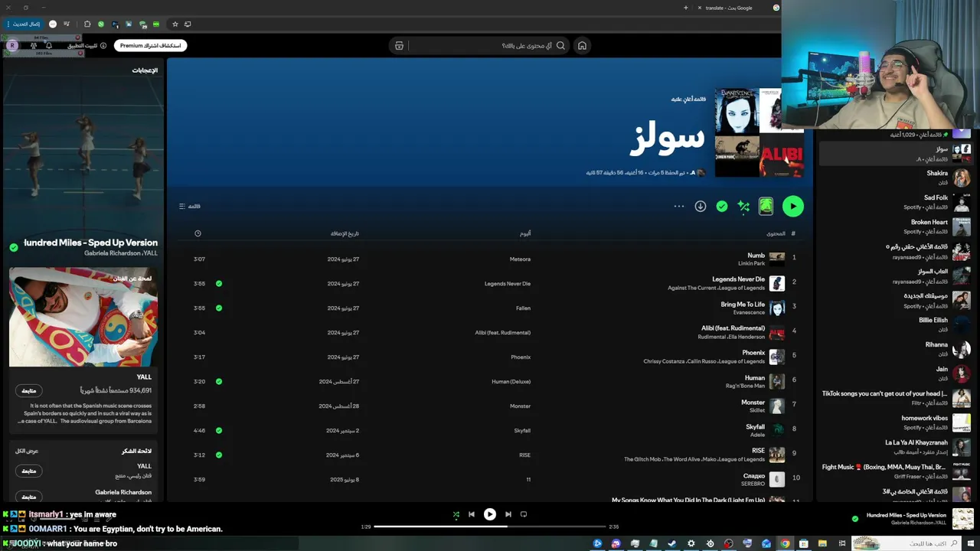Open a new Chrome tab with plus icon
Screen dimensions: 980x551
(x=685, y=8)
